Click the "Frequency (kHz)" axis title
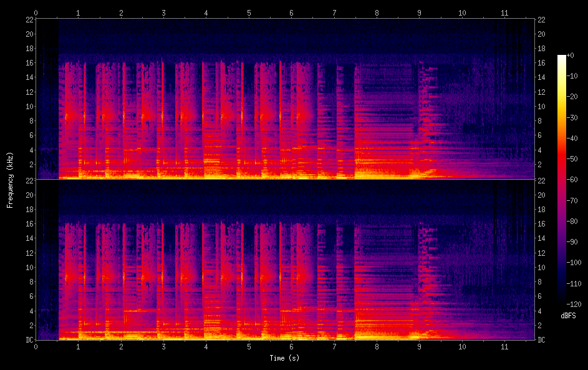Viewport: 588px width, 370px height. 10,180
